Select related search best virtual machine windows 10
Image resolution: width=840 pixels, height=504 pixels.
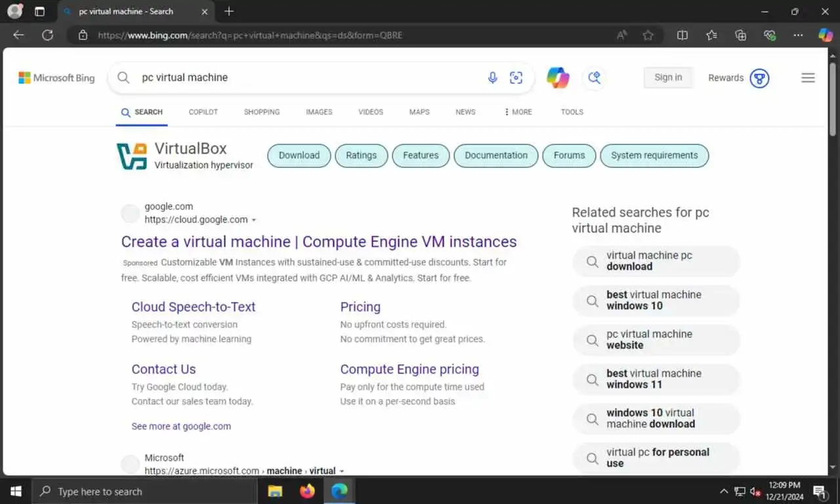click(656, 301)
